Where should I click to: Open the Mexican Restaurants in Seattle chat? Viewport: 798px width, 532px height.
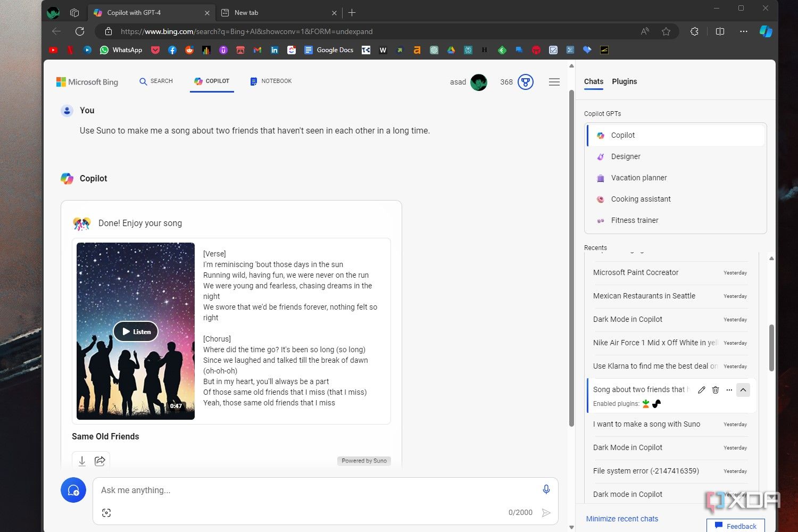(x=670, y=296)
